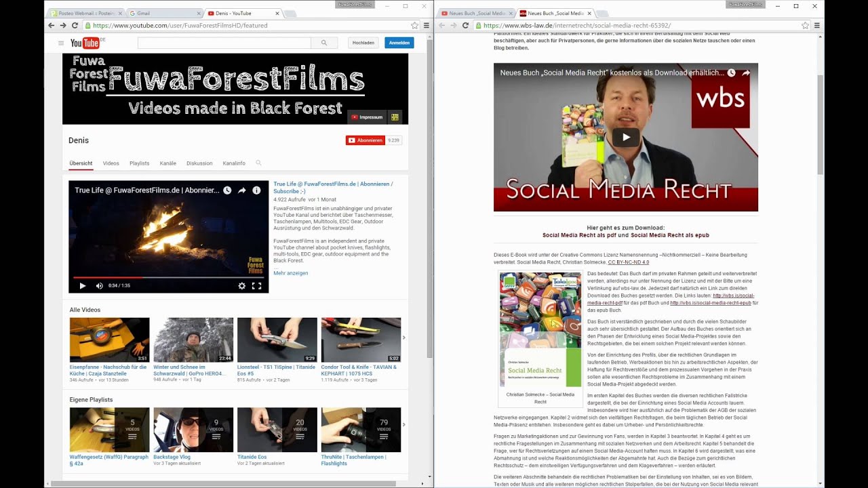Image resolution: width=868 pixels, height=488 pixels.
Task: Enter fullscreen on True Life video
Action: pyautogui.click(x=256, y=285)
